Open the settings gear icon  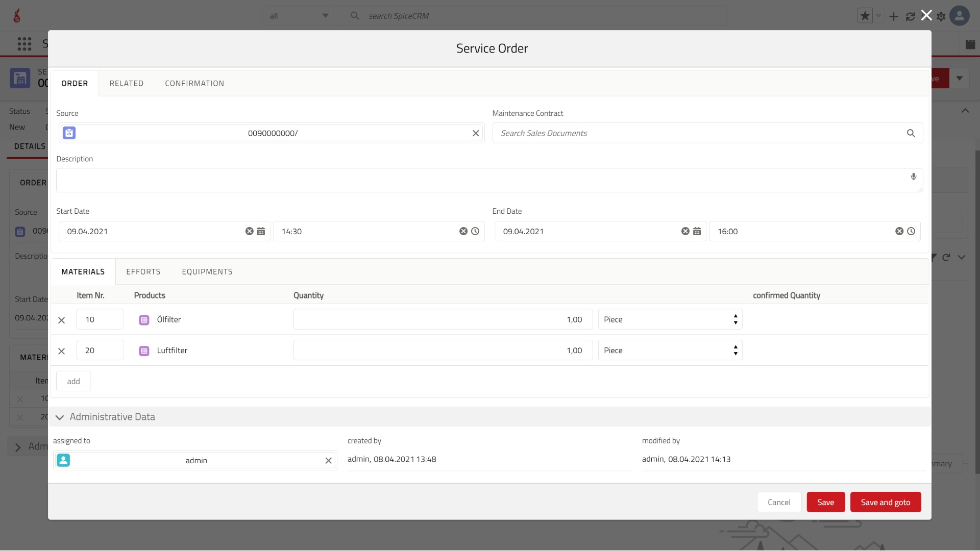pos(941,17)
